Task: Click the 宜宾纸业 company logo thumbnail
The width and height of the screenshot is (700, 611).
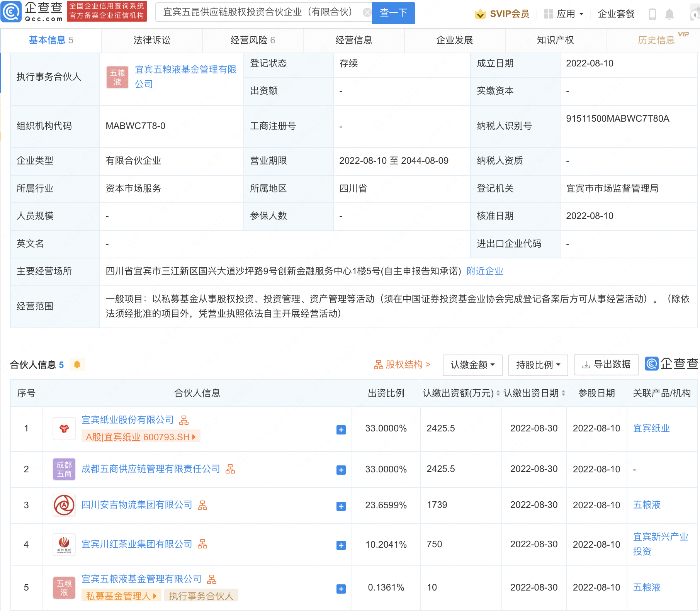Action: (64, 429)
